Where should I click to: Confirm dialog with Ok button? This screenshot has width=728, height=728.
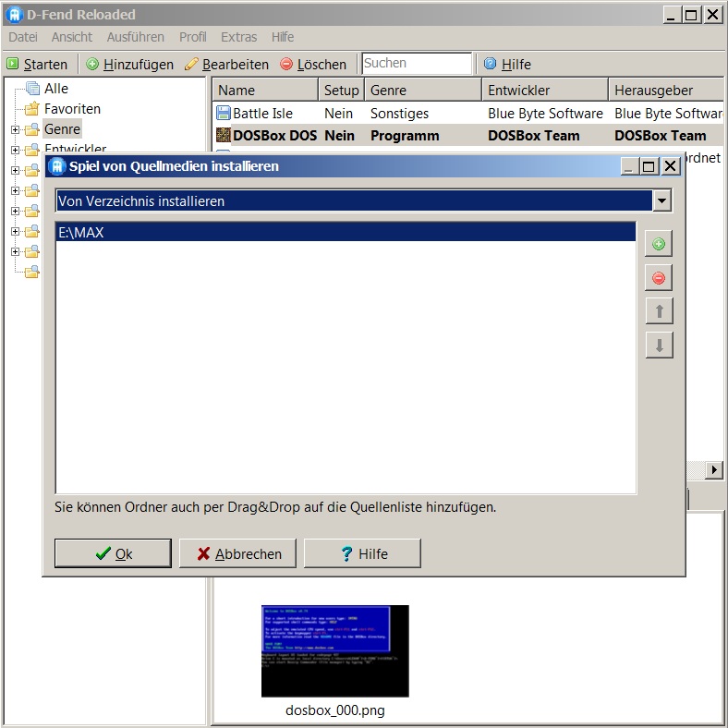pyautogui.click(x=113, y=553)
